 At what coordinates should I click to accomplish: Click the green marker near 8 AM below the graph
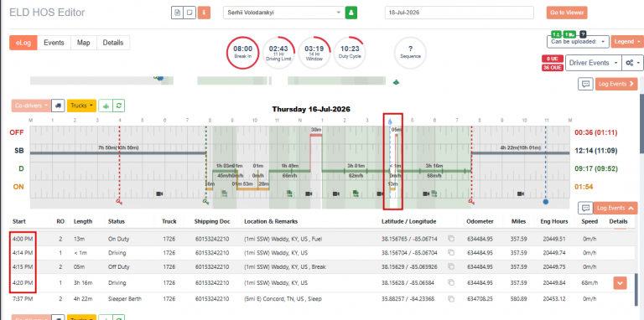pos(205,201)
